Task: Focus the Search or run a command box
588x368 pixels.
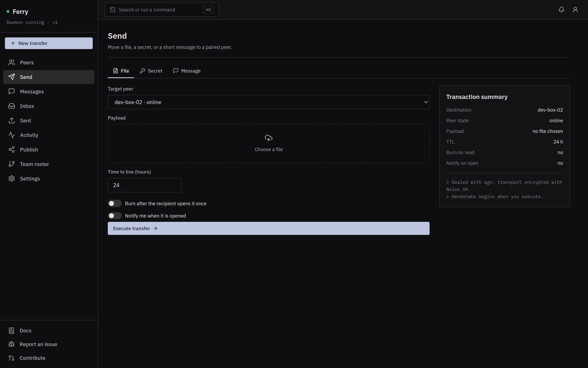Action: coord(161,10)
